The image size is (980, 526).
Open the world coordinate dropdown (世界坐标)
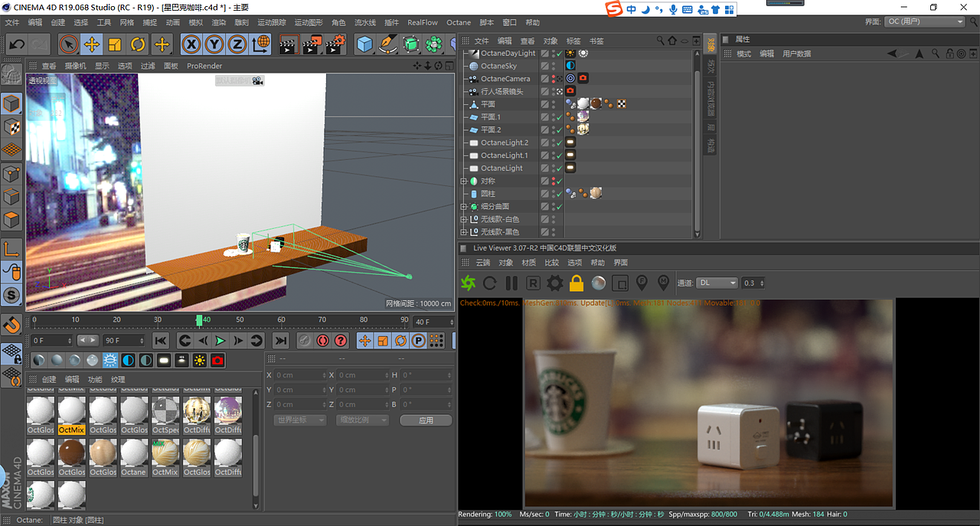[300, 420]
